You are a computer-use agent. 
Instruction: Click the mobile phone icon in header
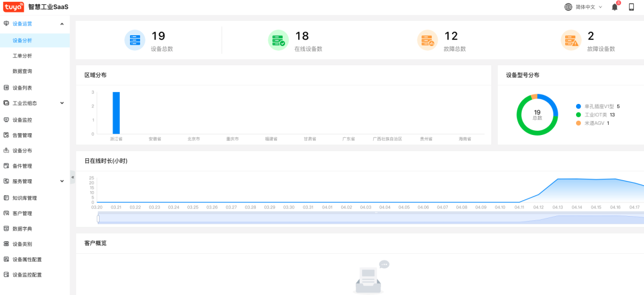click(631, 7)
